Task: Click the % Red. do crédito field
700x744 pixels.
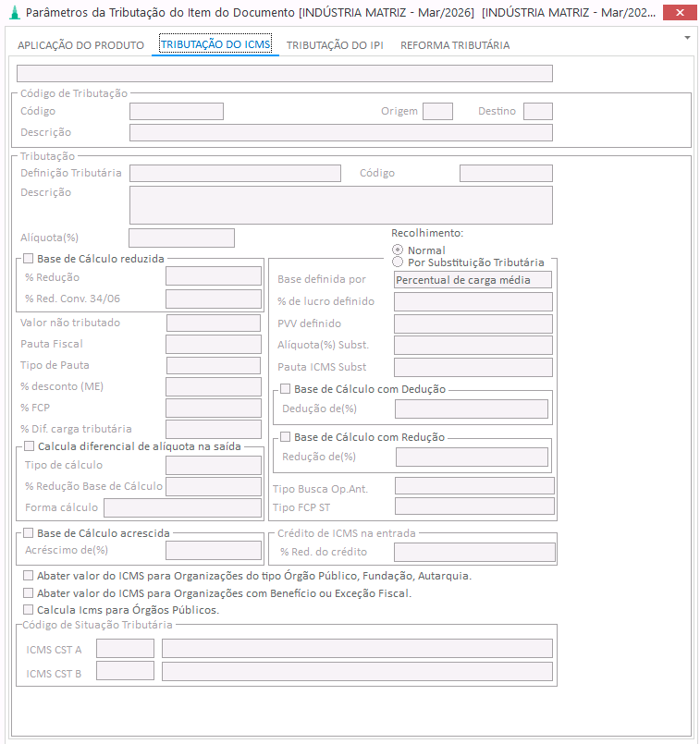Action: [x=474, y=553]
